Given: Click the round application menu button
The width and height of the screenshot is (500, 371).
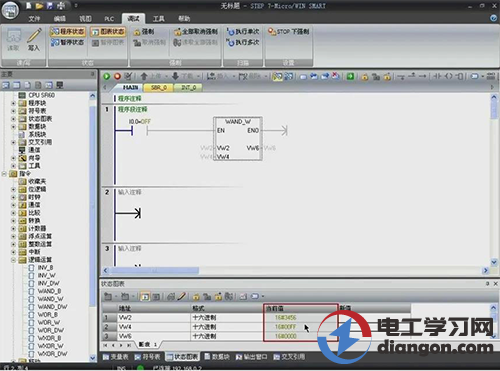Looking at the screenshot, I should click(x=10, y=10).
